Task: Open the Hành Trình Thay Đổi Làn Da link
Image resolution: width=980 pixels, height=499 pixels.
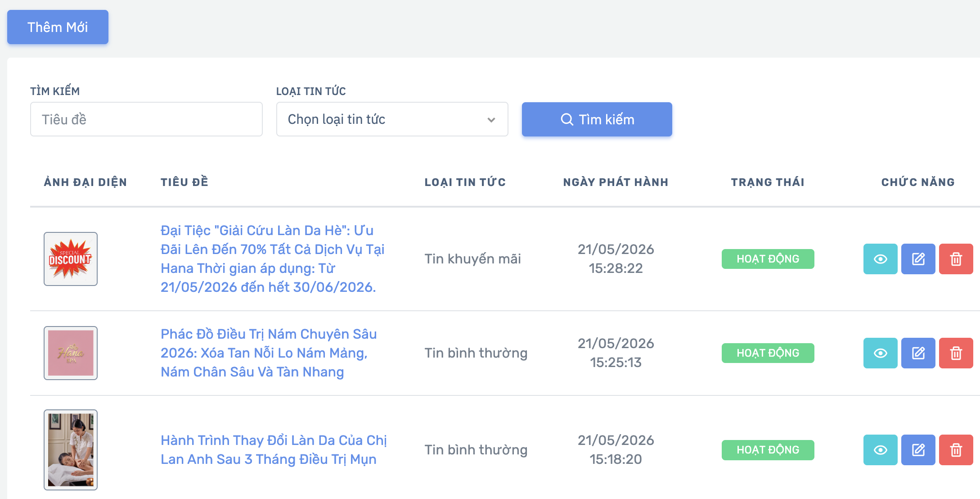Action: (274, 450)
